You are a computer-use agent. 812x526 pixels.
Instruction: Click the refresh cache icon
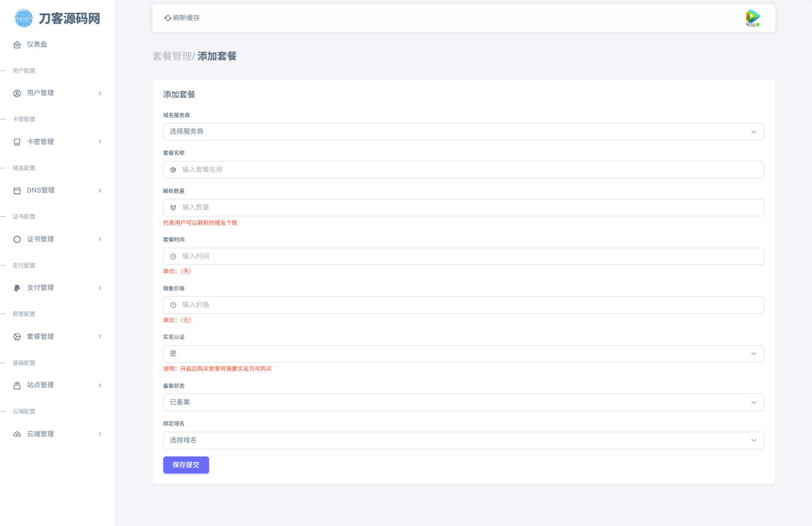(x=167, y=18)
